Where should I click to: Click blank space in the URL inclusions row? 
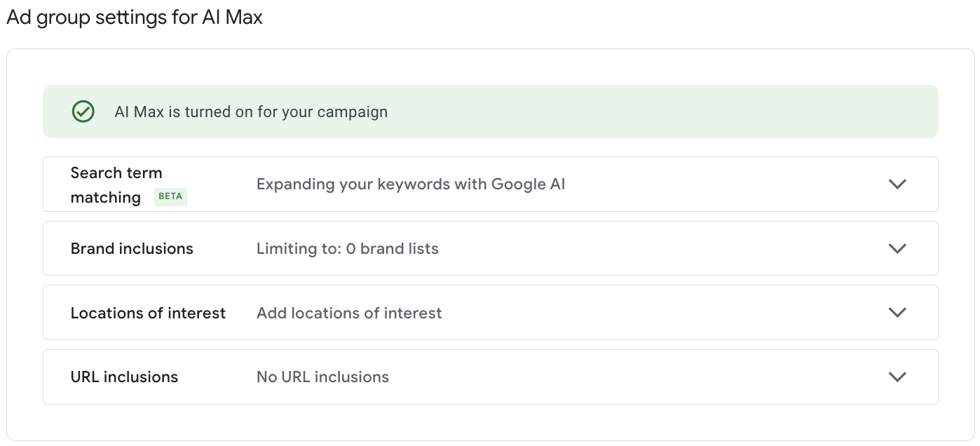631,377
